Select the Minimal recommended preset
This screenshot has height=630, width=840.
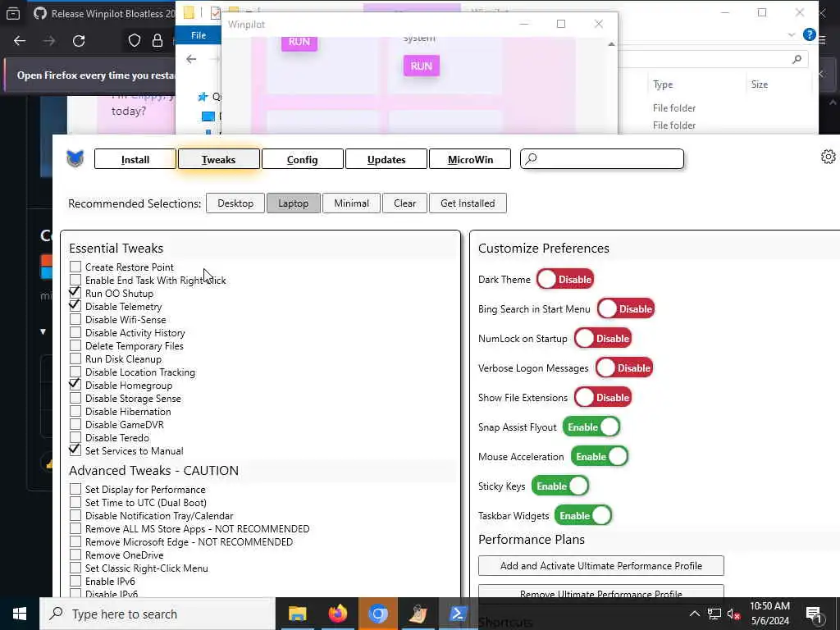351,203
